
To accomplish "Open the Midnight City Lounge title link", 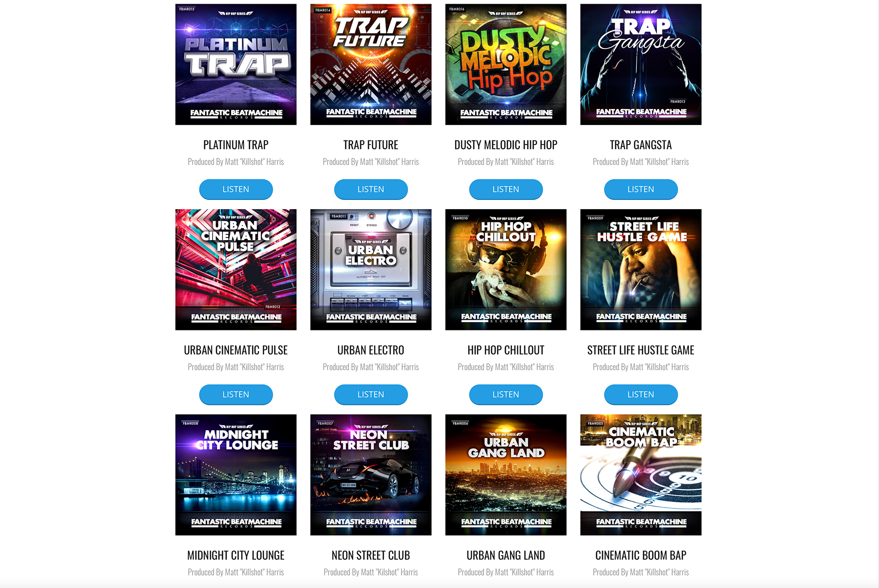I will point(236,556).
